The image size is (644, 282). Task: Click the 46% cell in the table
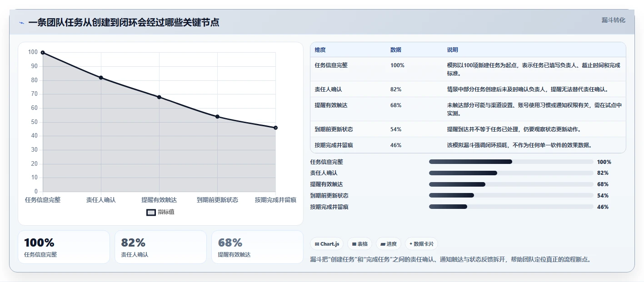click(396, 145)
